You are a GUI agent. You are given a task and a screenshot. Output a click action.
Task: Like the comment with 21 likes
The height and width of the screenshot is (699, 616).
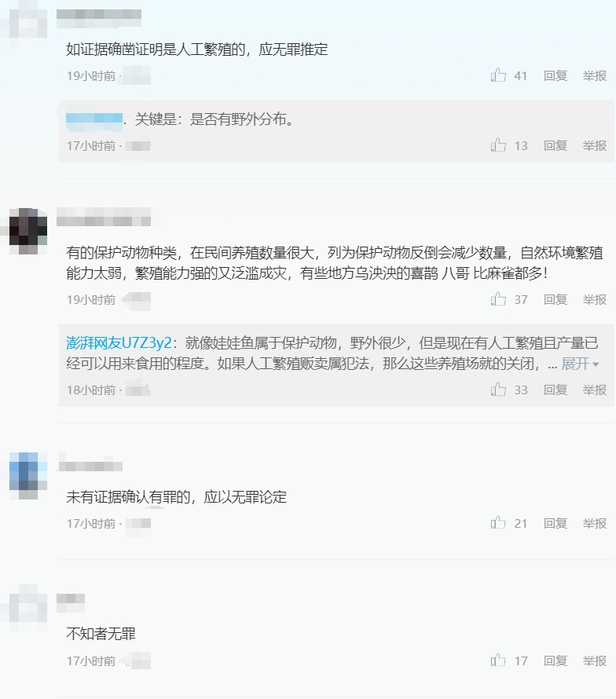click(498, 523)
